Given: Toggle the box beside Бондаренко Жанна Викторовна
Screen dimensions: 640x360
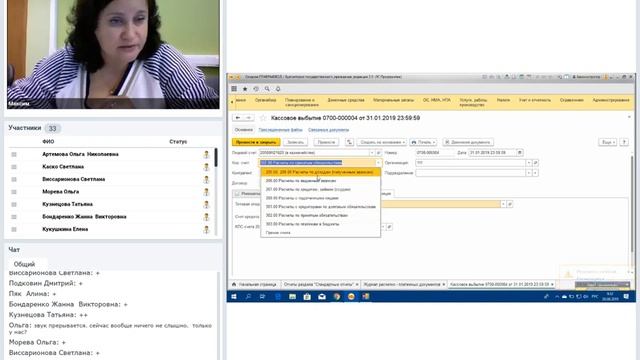Looking at the screenshot, I should [14, 217].
